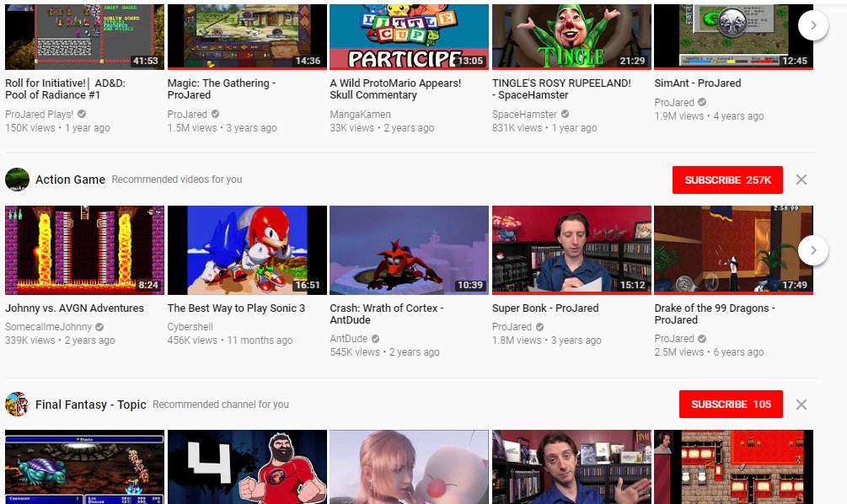Screen dimensions: 847x504
Task: Dismiss the Action Game recommendation section
Action: tap(801, 180)
